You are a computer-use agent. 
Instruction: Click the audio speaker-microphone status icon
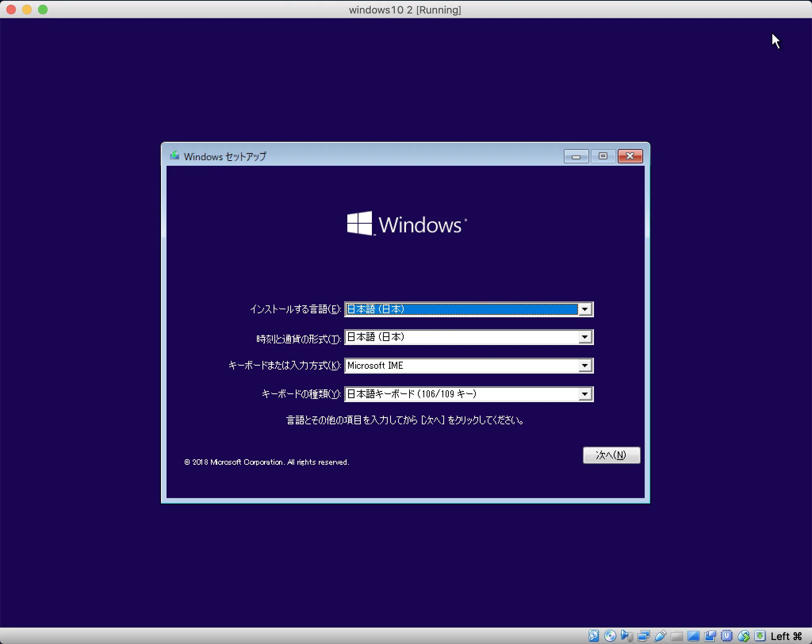[627, 636]
